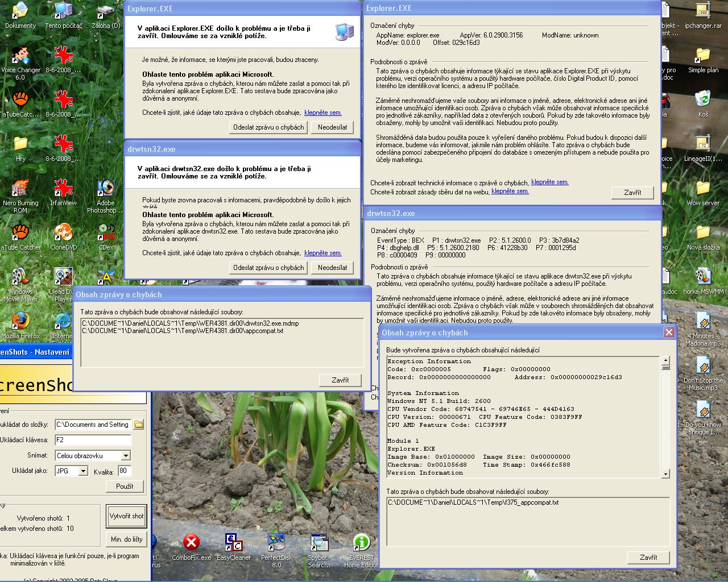Click the Nero Burning ROM icon

pos(20,196)
